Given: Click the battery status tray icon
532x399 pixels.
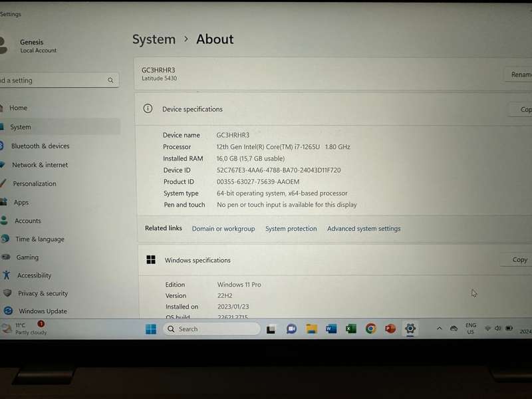Looking at the screenshot, I should coord(509,329).
